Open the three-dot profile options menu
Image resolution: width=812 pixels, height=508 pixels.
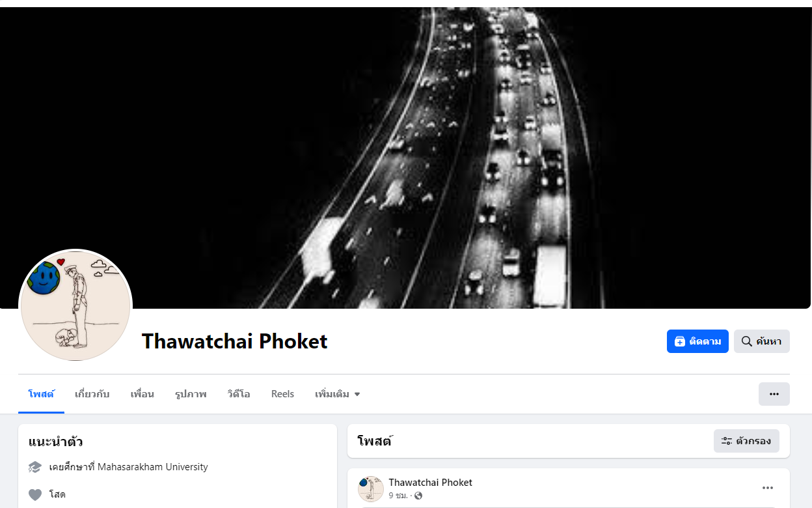(774, 394)
